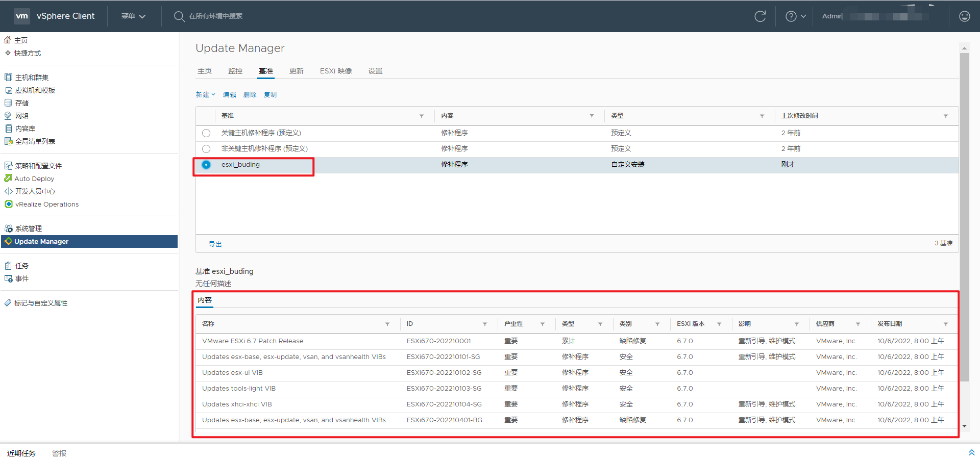Screen dimensions: 980x460
Task: Open the 近期任务 bottom tab
Action: pos(21,453)
